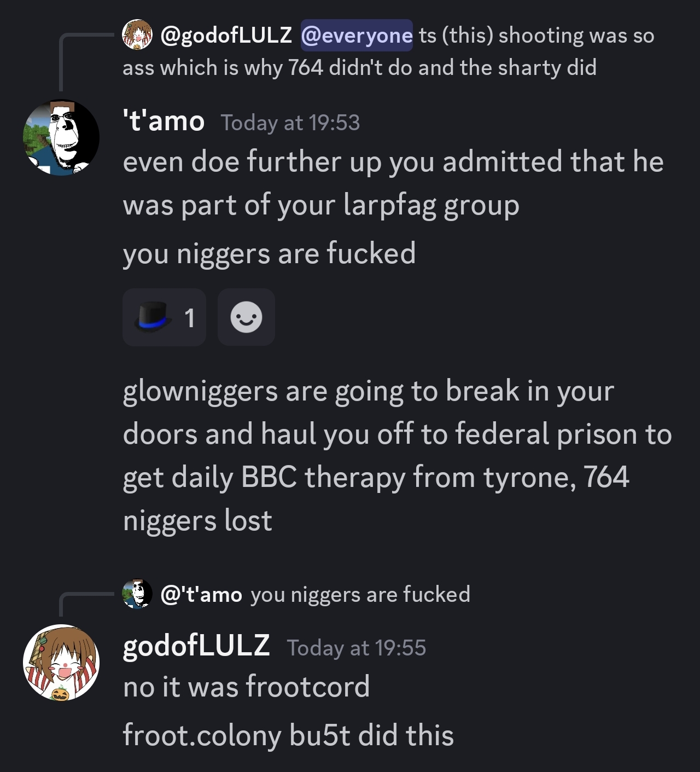Open 't'amo username beside Today at 19:53
Viewport: 700px width, 772px height.
[164, 121]
